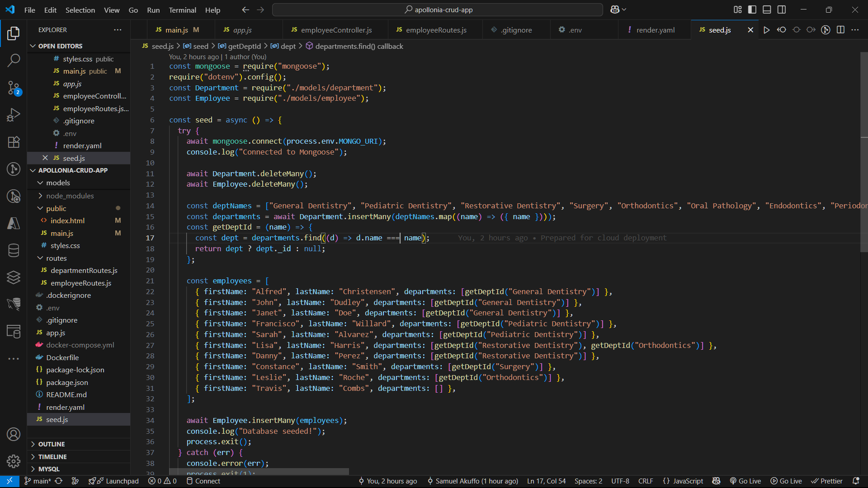This screenshot has width=868, height=488.
Task: Click getDeptId in the breadcrumb path
Action: point(244,46)
